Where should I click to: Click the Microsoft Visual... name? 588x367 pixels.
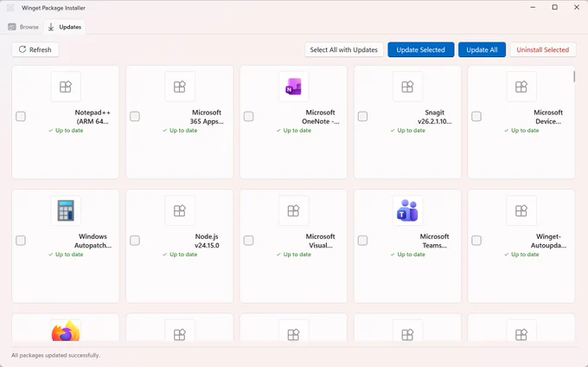tap(320, 241)
